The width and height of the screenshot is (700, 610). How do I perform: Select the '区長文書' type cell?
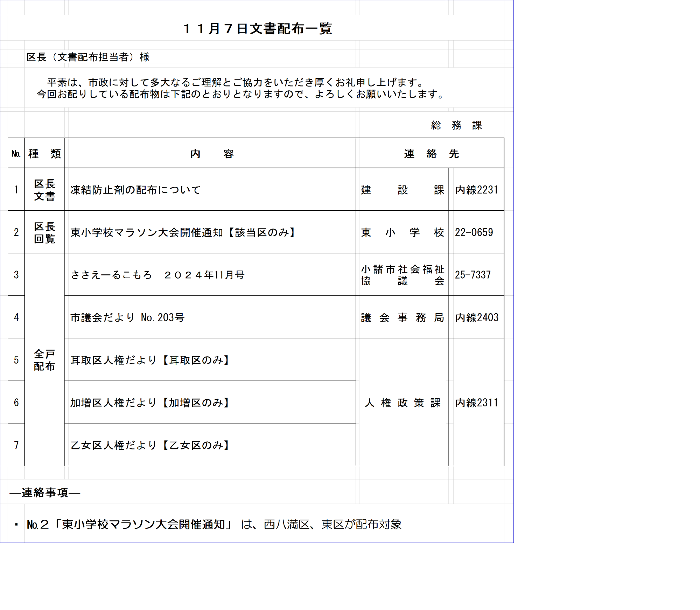(44, 190)
